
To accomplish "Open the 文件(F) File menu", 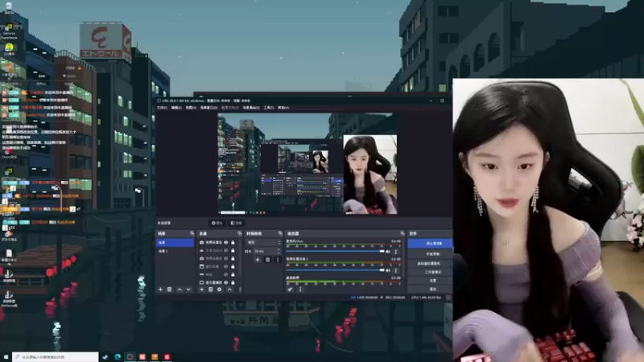I will click(163, 108).
